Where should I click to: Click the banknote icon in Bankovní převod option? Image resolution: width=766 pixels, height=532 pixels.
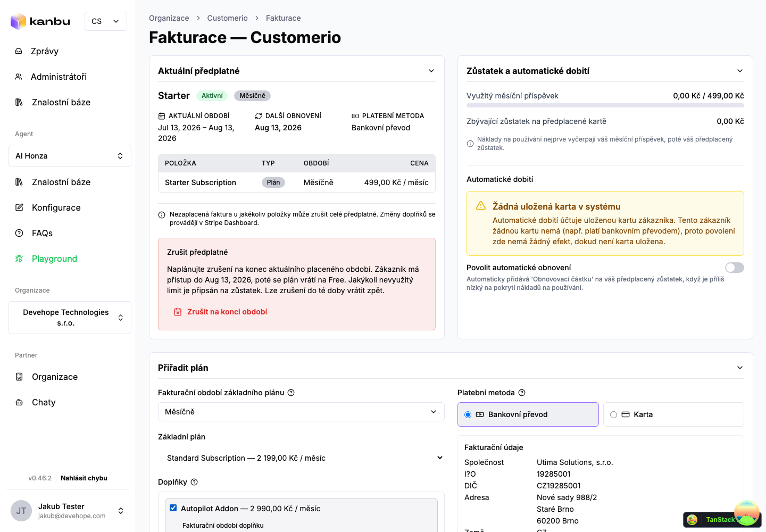coord(480,414)
